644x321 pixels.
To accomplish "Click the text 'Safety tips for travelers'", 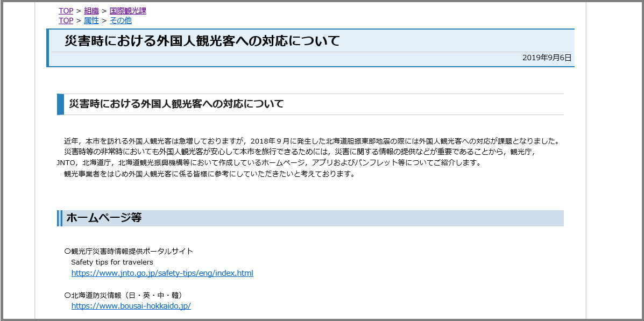I will pyautogui.click(x=112, y=262).
